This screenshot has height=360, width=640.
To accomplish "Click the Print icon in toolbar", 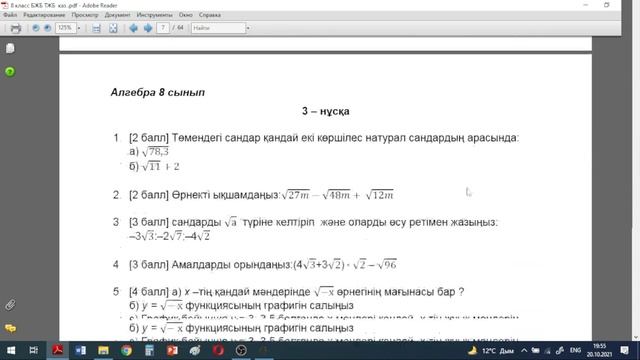I will (x=16, y=28).
